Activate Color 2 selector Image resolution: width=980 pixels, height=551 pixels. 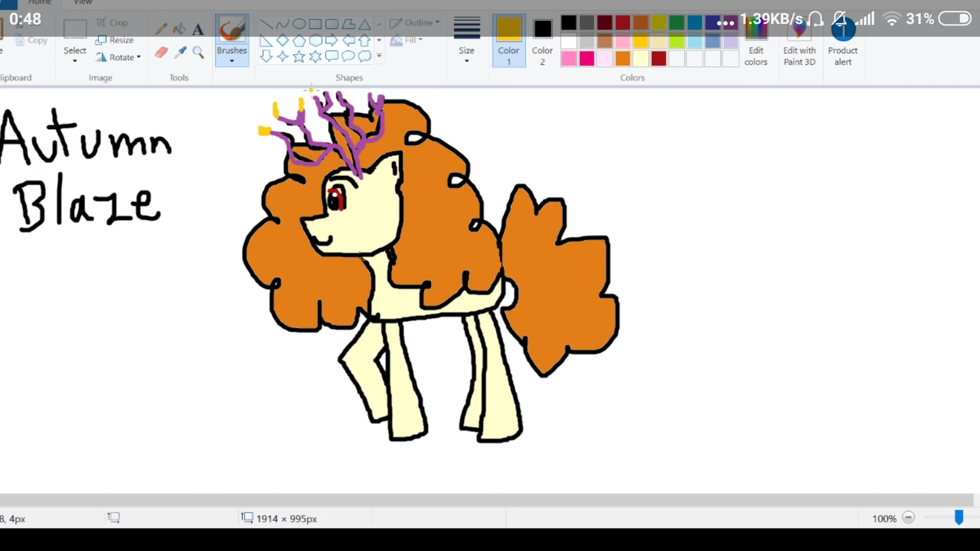(x=542, y=41)
